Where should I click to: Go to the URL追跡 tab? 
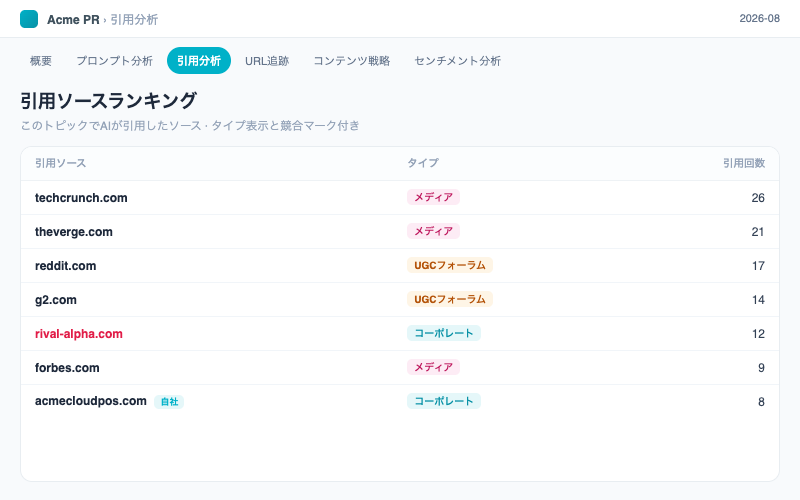(267, 61)
